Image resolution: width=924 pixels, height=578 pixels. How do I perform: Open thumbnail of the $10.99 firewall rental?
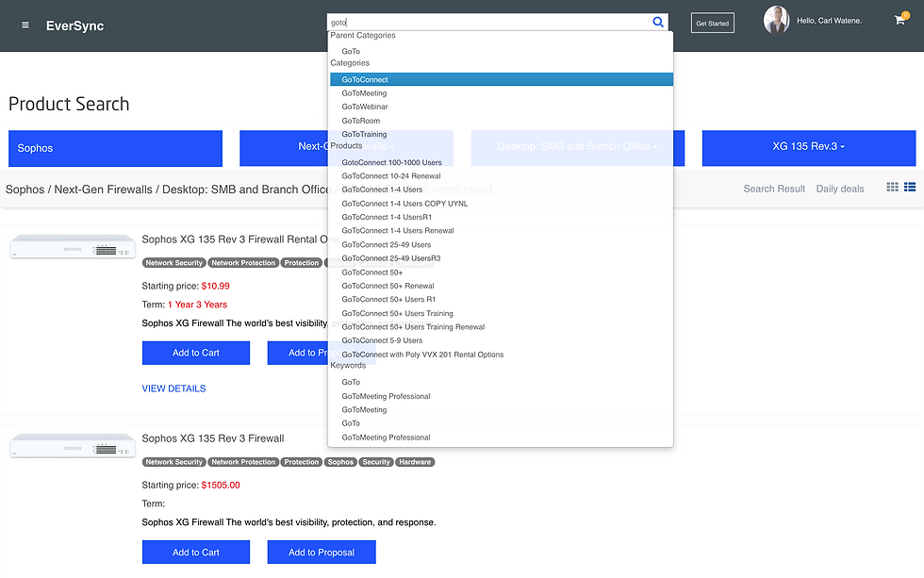[73, 247]
